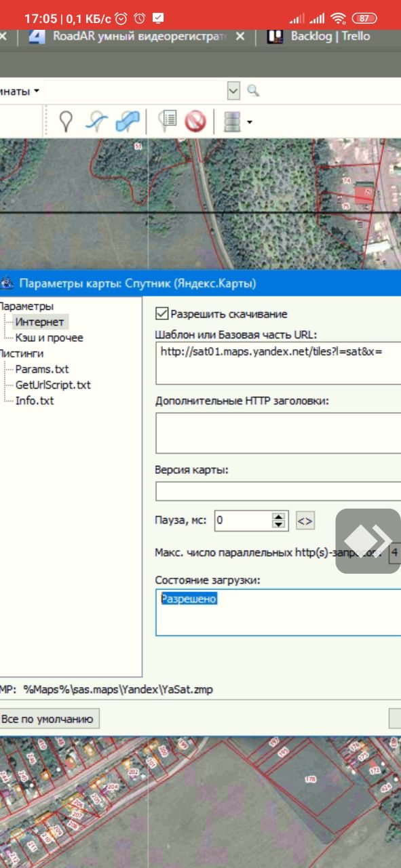
Task: Decrease pause value with down spinner arrow
Action: tap(279, 525)
